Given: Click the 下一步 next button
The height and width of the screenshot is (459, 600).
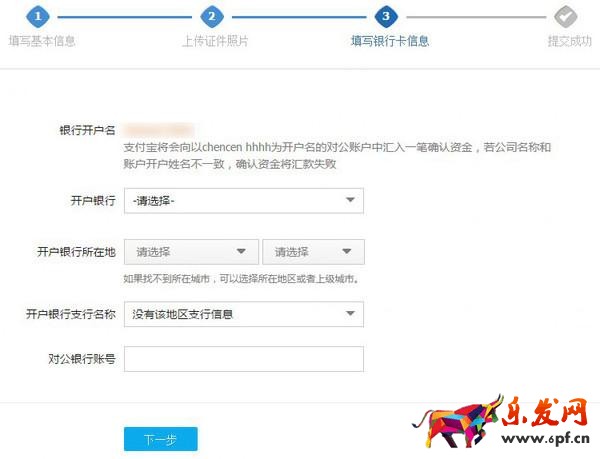Looking at the screenshot, I should coord(161,439).
